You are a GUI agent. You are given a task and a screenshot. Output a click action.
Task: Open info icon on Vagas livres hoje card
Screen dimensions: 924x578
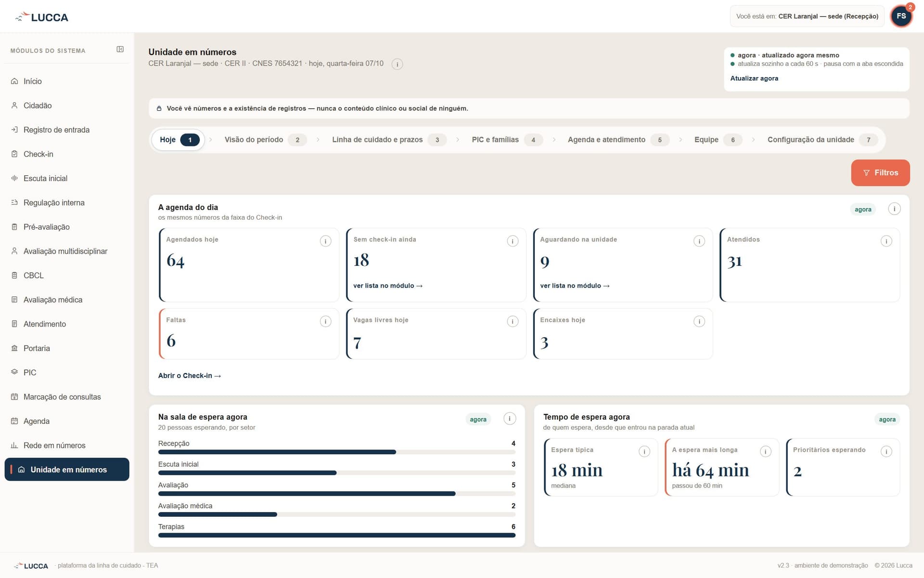(513, 321)
